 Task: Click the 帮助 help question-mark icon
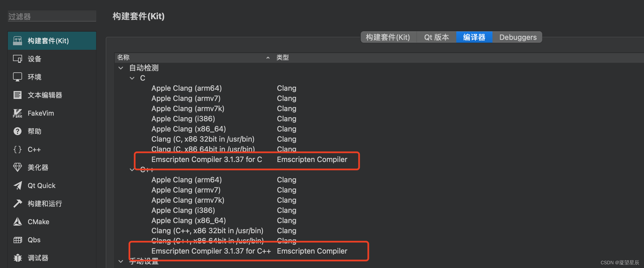(18, 131)
